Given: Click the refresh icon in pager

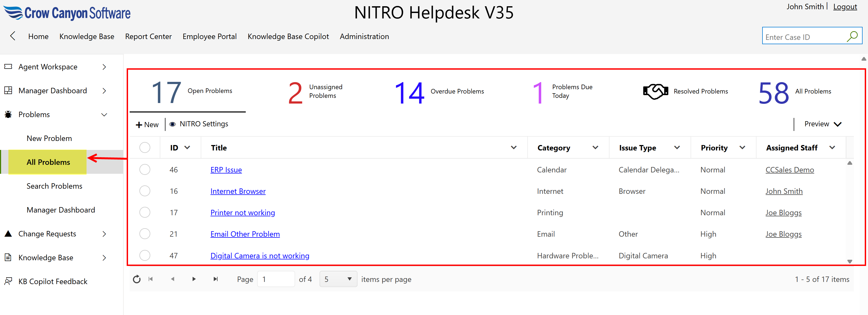Looking at the screenshot, I should [136, 279].
